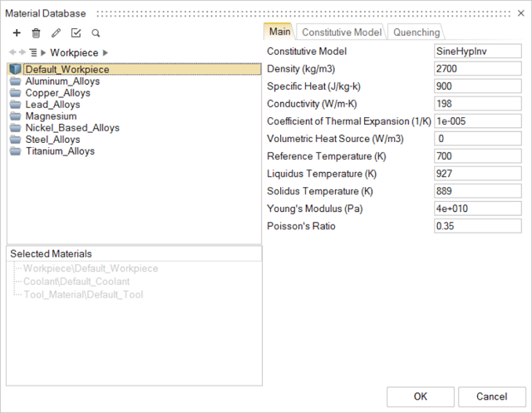This screenshot has width=532, height=413.
Task: Click the add material plus icon
Action: coord(17,33)
